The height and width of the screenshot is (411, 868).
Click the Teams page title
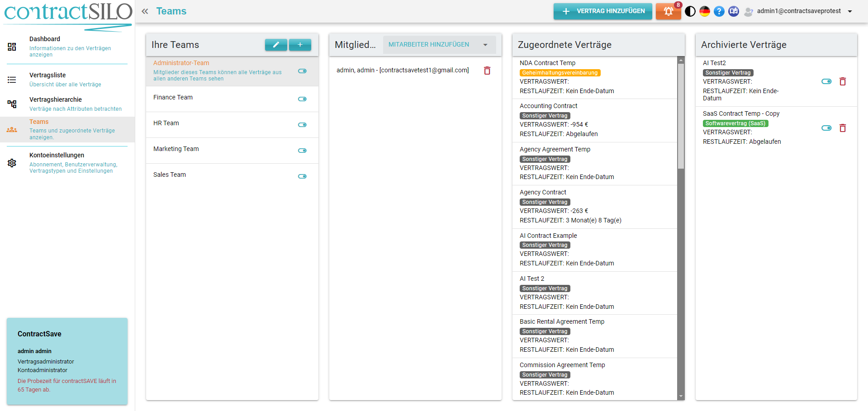[x=171, y=11]
